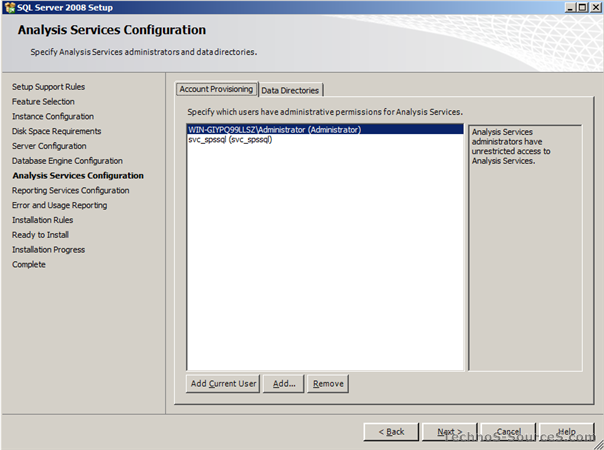Click the SQL Server Setup title bar icon
604x450 pixels.
[10, 7]
